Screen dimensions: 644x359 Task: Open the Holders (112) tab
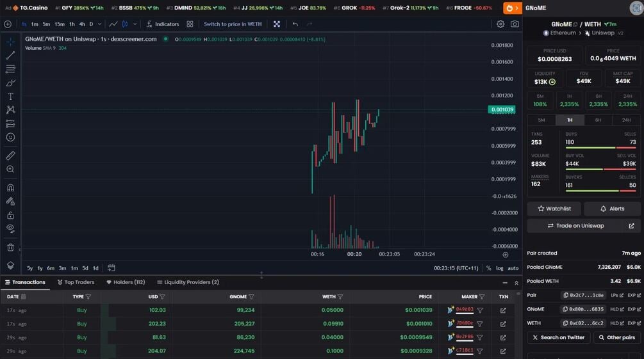(x=126, y=282)
